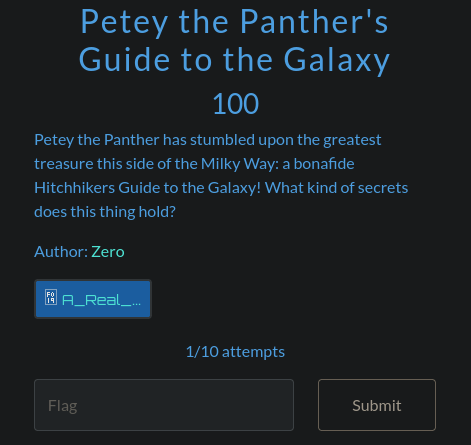Click the "Guide to the Galaxy" title line
Screen dimensions: 471x445
(234, 60)
